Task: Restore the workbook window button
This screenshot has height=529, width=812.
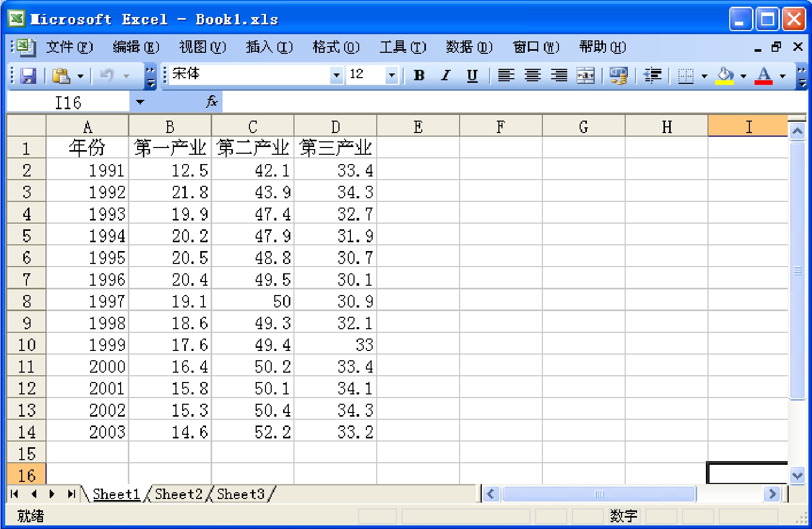Action: pos(777,47)
